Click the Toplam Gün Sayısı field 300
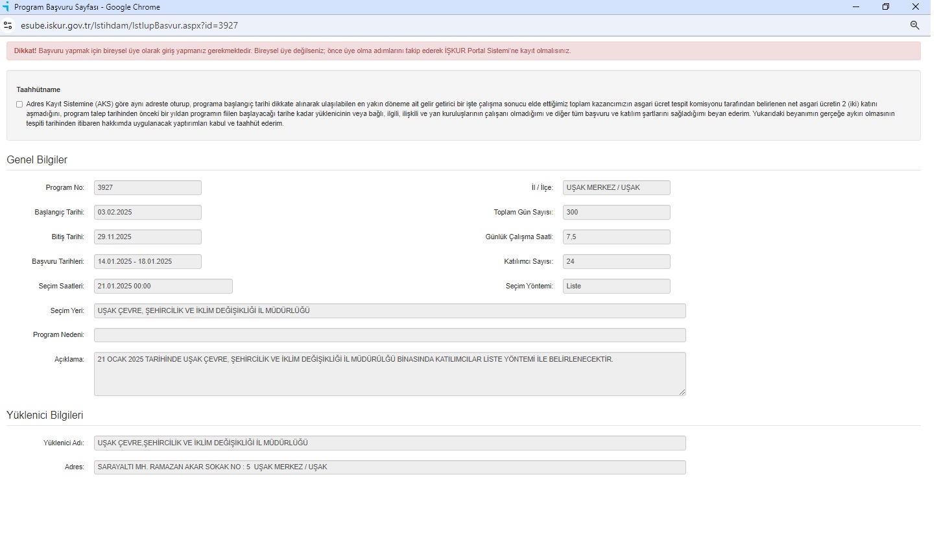The width and height of the screenshot is (939, 560). (617, 213)
